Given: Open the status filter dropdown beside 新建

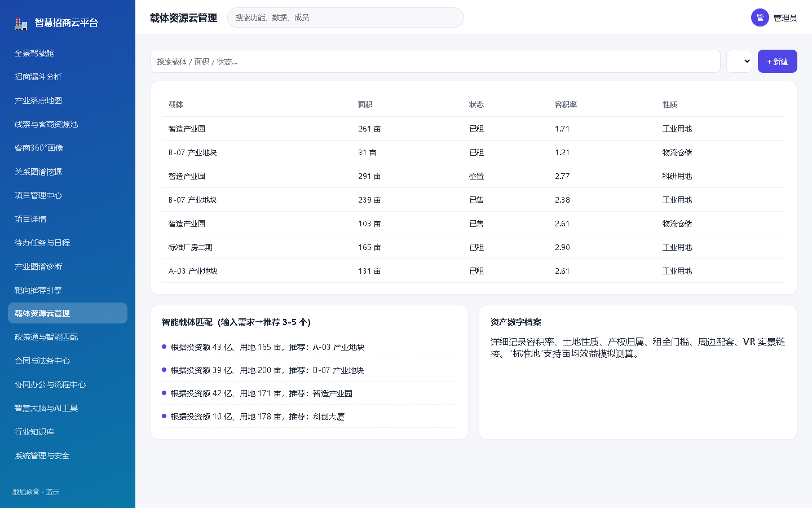Looking at the screenshot, I should point(739,62).
